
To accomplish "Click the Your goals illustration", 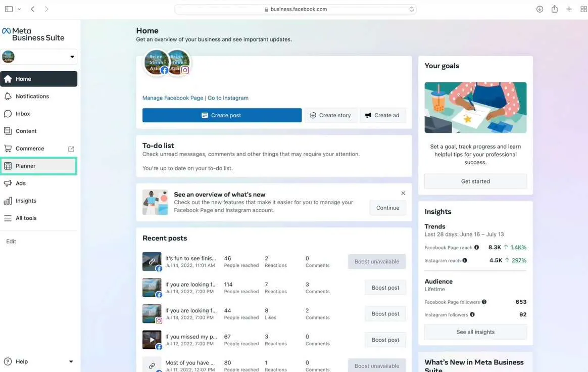I will [x=475, y=107].
